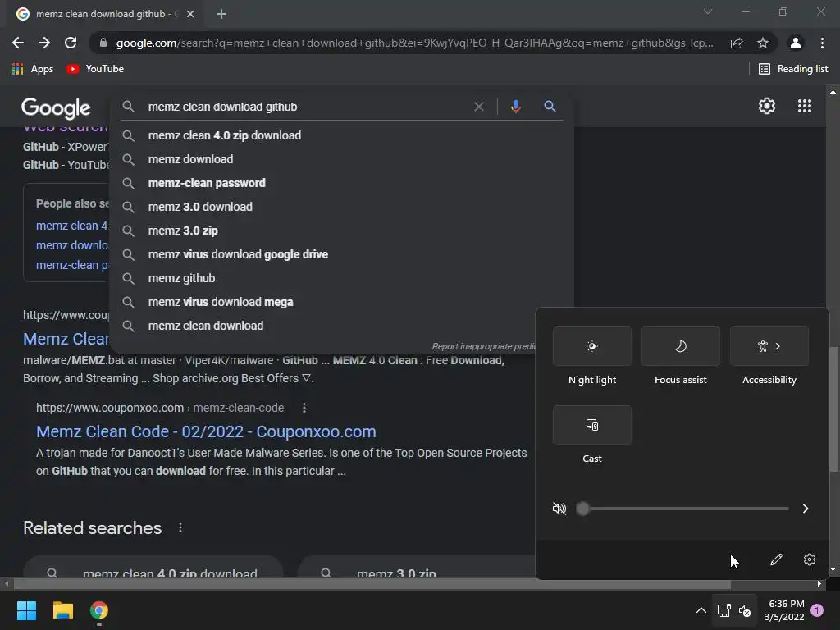Open the Reading list

click(793, 69)
